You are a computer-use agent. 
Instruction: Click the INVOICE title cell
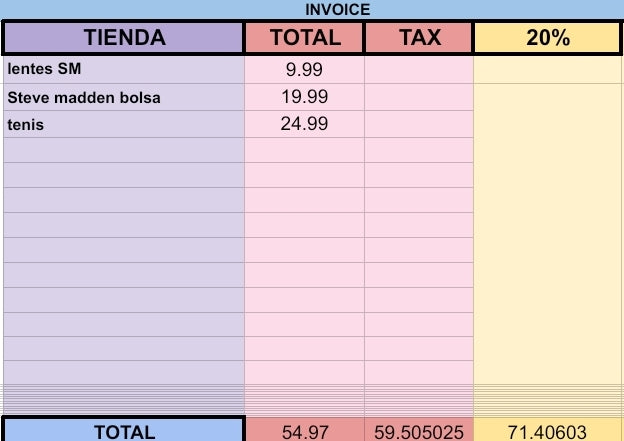(x=336, y=9)
